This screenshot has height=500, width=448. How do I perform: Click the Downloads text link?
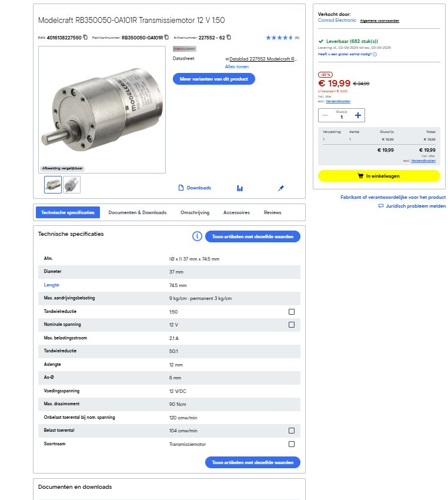tap(199, 188)
